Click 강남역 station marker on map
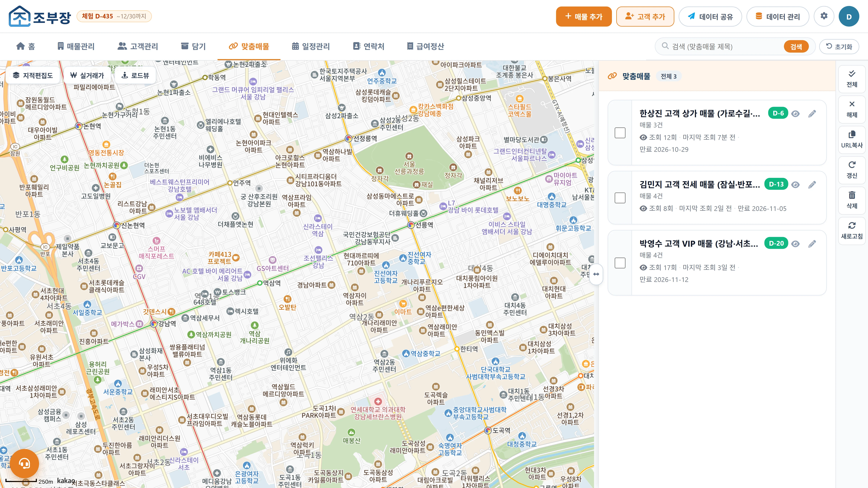868x488 pixels. [x=154, y=324]
